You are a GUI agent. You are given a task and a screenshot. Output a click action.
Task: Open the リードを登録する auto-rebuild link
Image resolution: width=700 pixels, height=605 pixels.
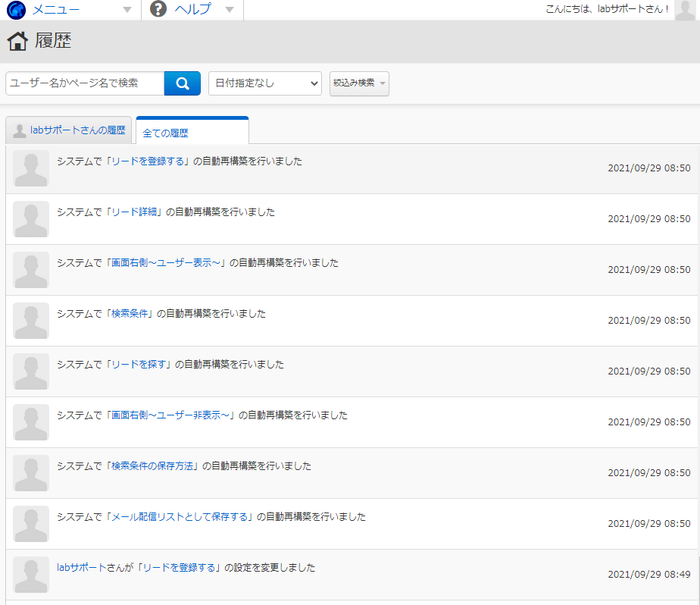(x=148, y=161)
